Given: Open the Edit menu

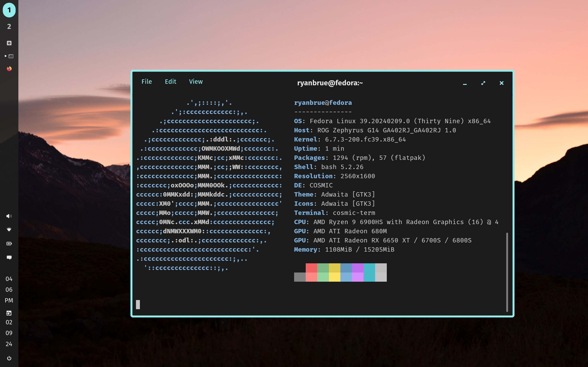Looking at the screenshot, I should [x=170, y=82].
